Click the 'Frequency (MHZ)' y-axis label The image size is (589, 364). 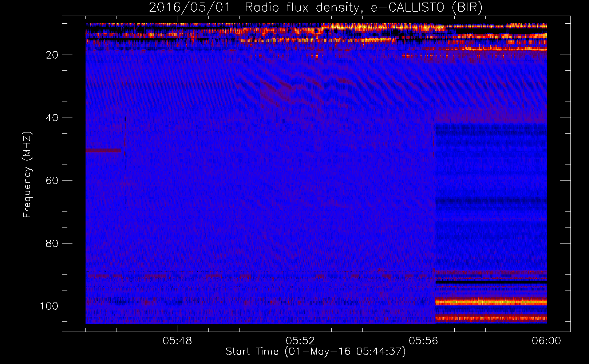[27, 175]
